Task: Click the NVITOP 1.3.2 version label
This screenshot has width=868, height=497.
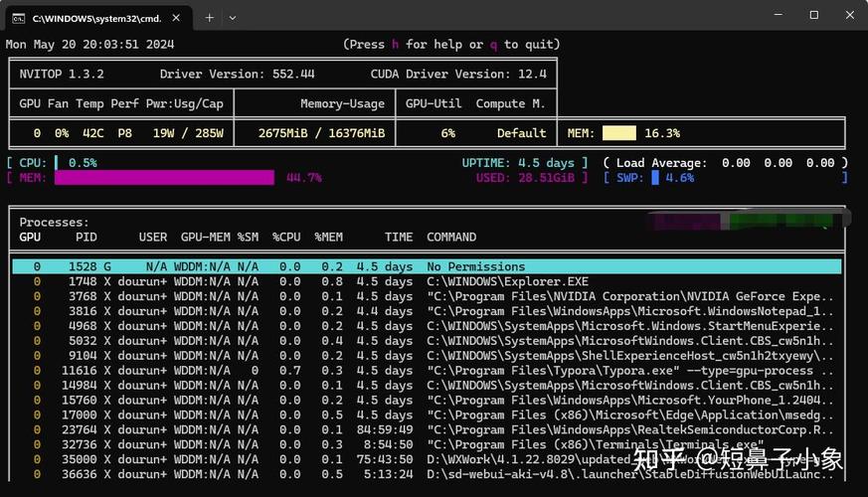Action: (62, 75)
